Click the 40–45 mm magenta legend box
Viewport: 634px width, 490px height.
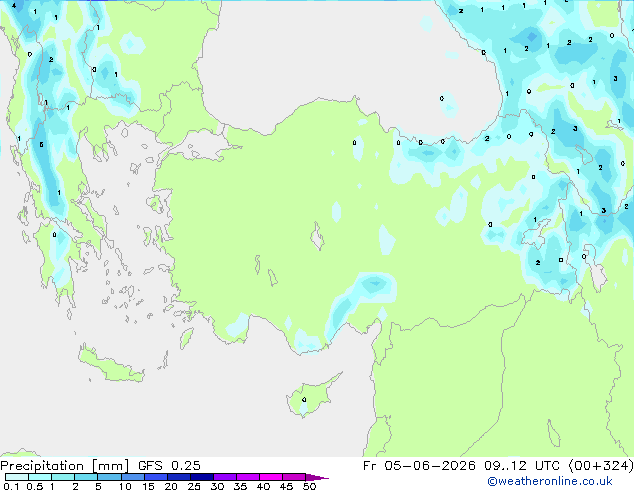click(271, 477)
